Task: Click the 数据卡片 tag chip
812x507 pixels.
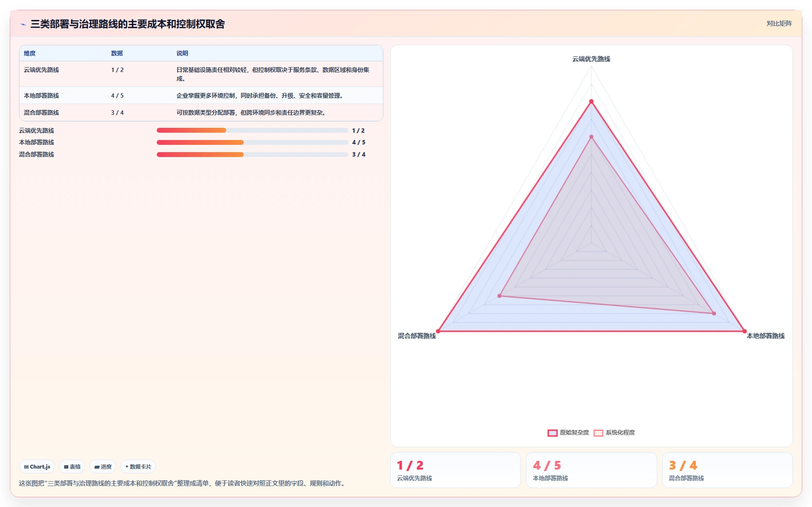Action: [x=138, y=467]
